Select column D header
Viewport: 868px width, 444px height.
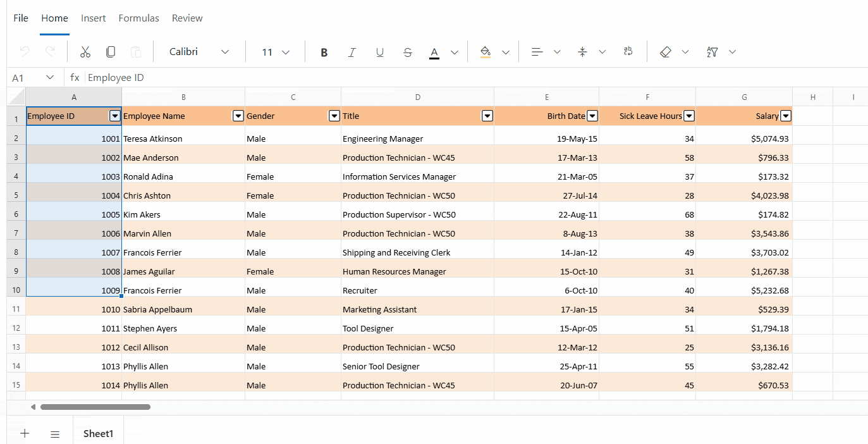(418, 97)
